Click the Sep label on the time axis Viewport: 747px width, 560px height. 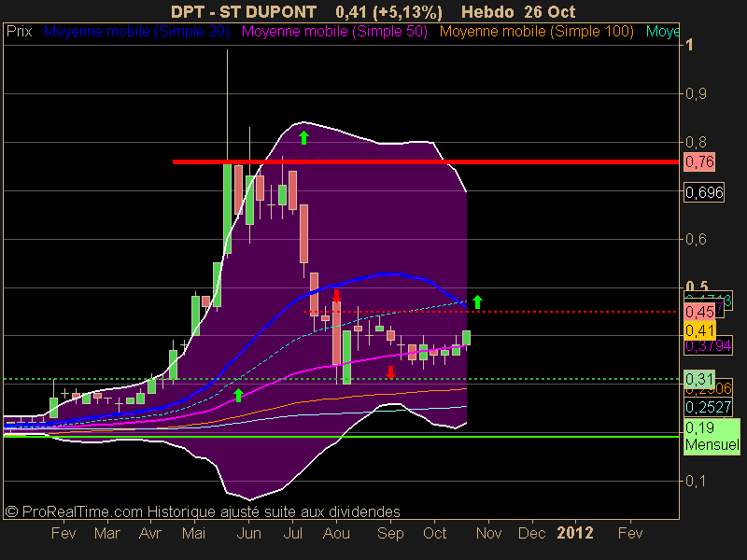tap(390, 533)
